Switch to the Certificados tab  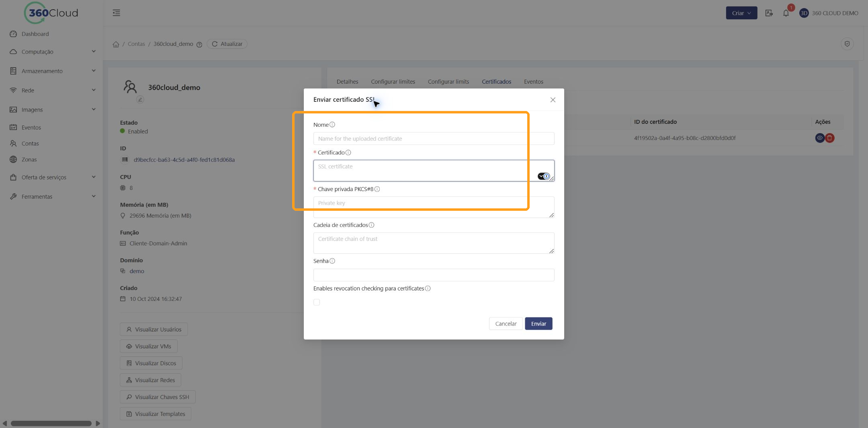(497, 82)
